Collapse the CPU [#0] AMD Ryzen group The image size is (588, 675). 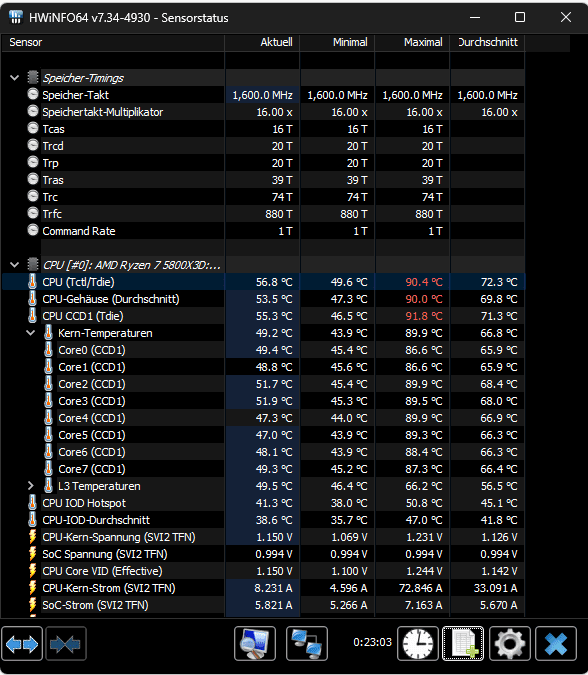coord(15,265)
